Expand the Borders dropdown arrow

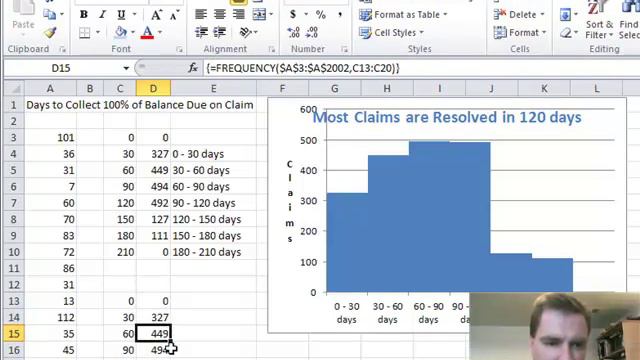click(x=98, y=32)
